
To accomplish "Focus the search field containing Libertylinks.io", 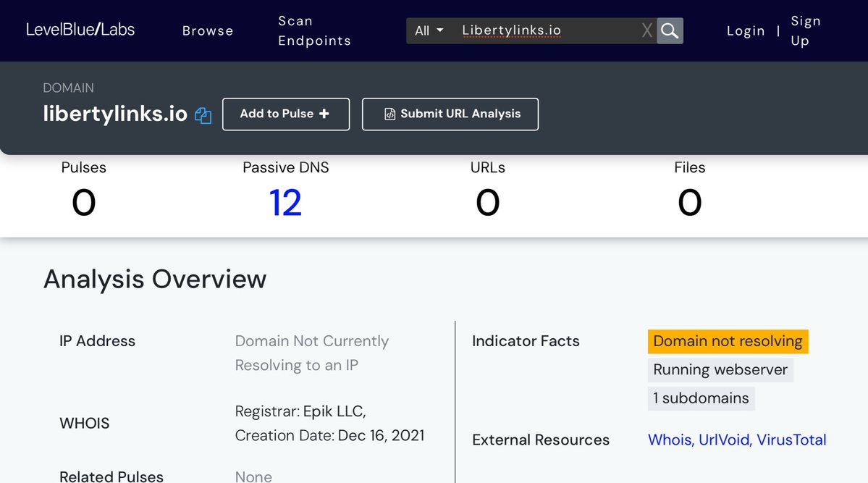I will click(543, 30).
